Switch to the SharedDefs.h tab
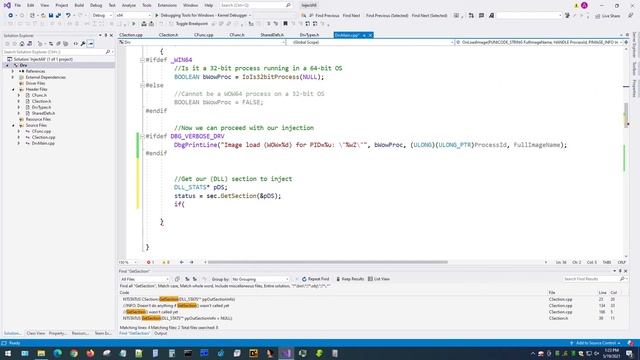Viewport: 640px width, 360px height. (272, 35)
